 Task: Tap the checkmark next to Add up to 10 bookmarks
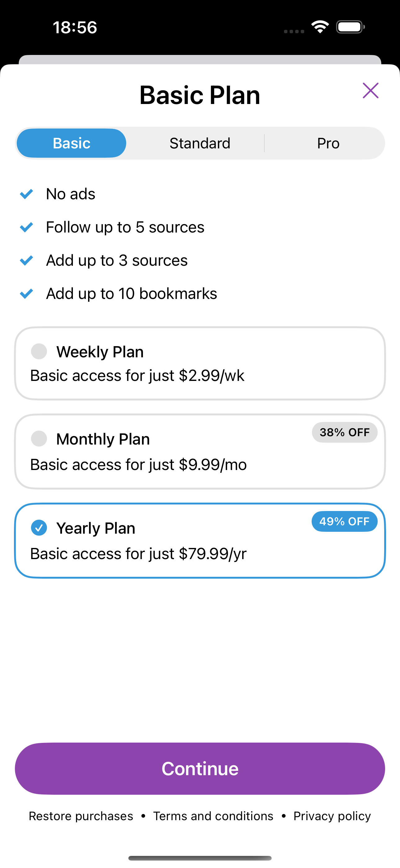(26, 293)
